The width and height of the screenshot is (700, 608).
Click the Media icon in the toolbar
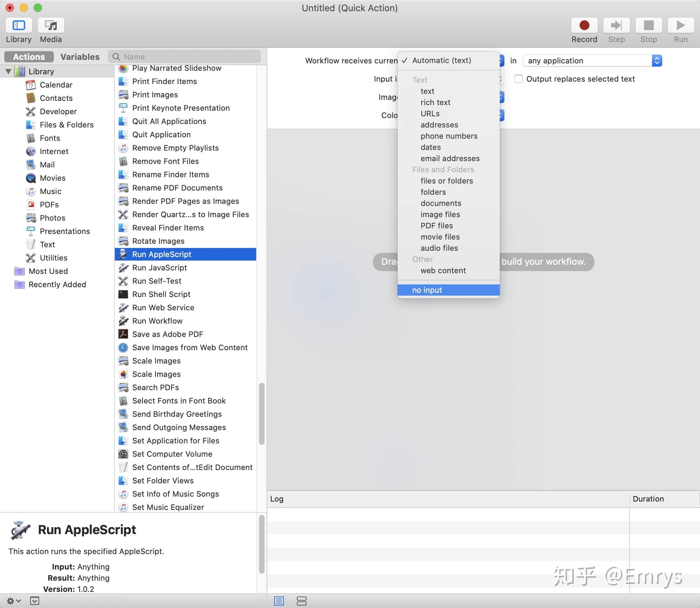coord(50,25)
